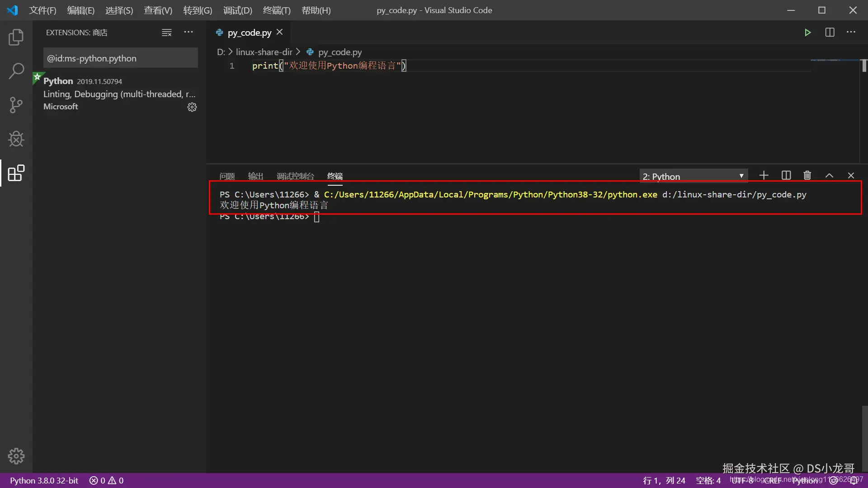Click the UTF-8 encoding status item
The image size is (868, 488).
[x=742, y=480]
